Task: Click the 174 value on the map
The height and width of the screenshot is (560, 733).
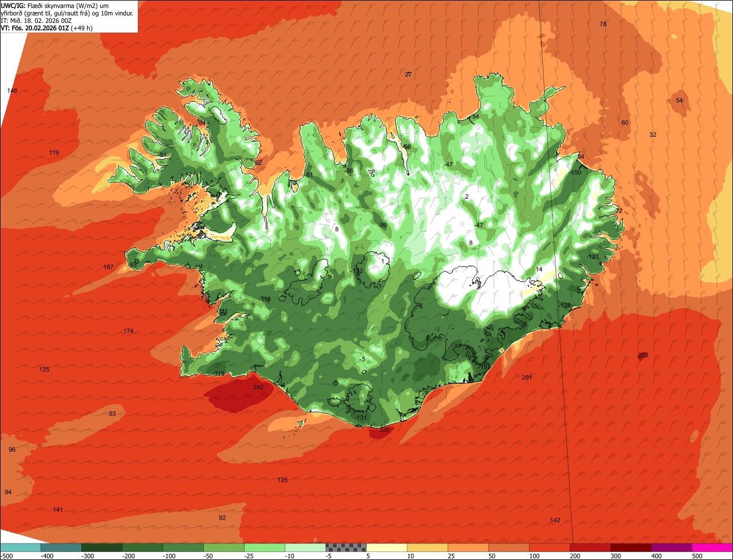Action: pyautogui.click(x=128, y=332)
